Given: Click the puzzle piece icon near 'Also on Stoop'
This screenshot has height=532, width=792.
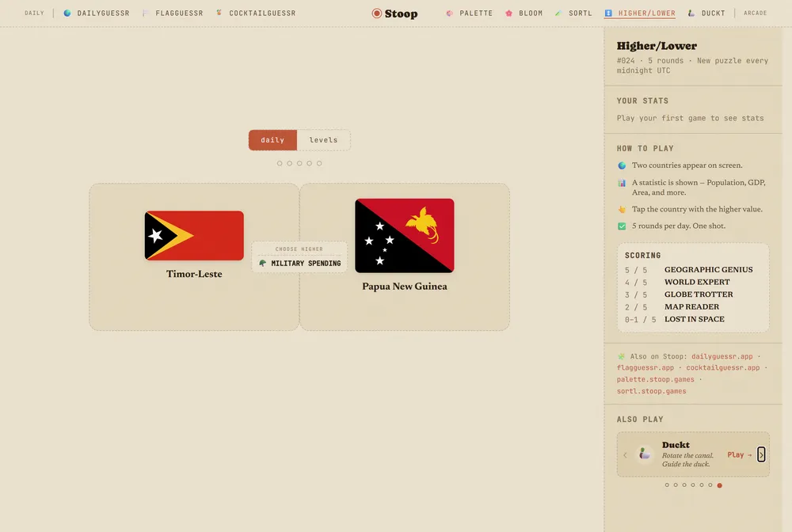Looking at the screenshot, I should coord(621,356).
